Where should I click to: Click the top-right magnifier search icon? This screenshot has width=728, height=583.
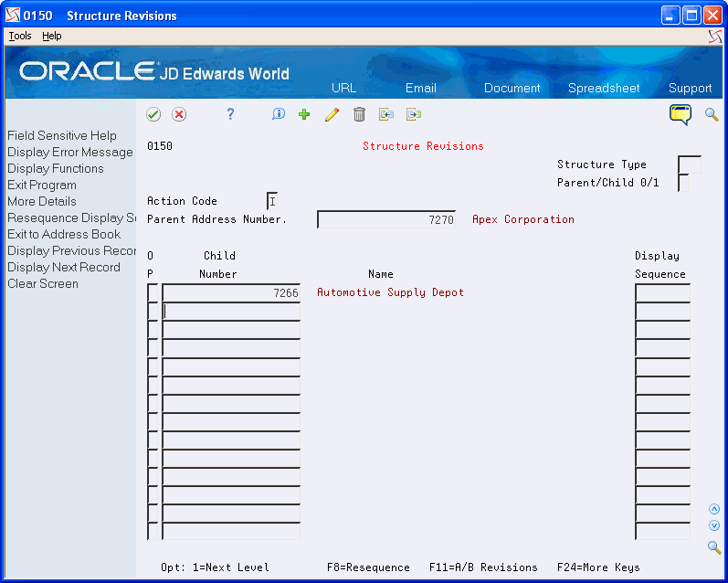tap(712, 114)
